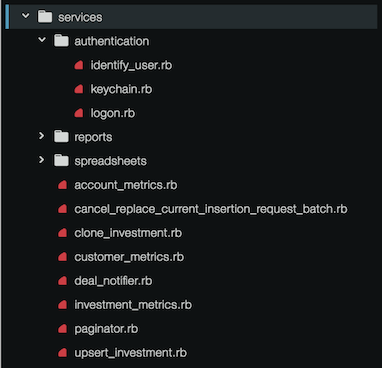Click the Ruby icon beside identify_user.rb
The image size is (382, 368).
point(79,65)
